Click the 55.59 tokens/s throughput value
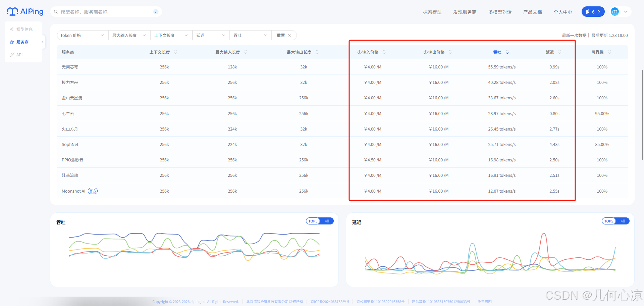 502,67
